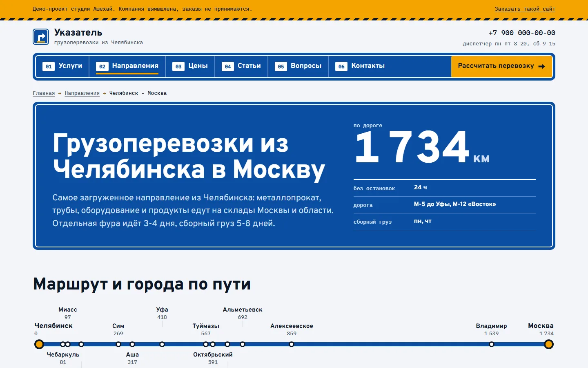The height and width of the screenshot is (368, 588).
Task: Select the Сим stop dot on the route line
Action: 118,344
